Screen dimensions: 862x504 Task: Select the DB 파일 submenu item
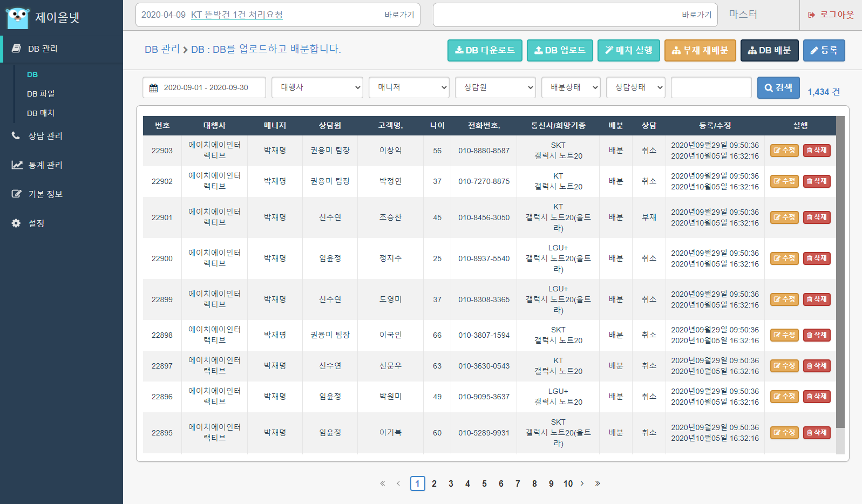tap(40, 94)
